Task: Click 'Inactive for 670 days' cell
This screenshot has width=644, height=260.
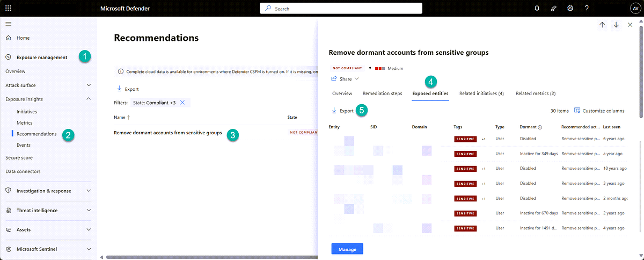Action: point(539,213)
